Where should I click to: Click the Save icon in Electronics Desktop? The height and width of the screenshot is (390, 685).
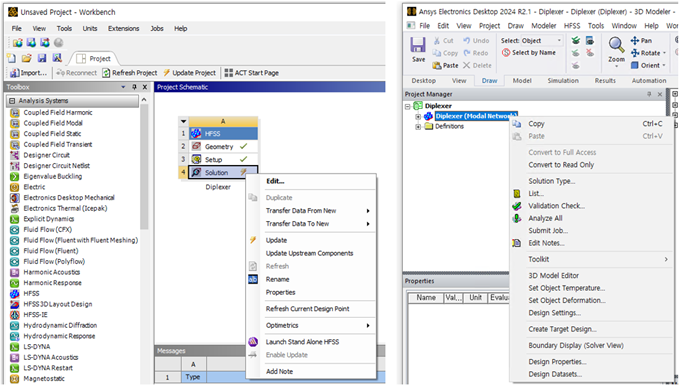coord(418,45)
